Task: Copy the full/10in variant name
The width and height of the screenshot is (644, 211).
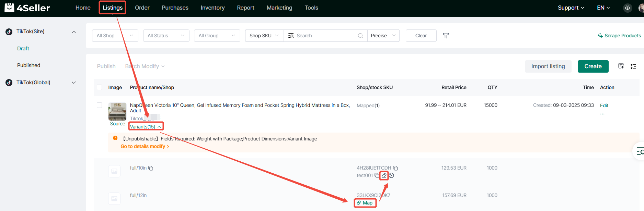Action: 151,168
